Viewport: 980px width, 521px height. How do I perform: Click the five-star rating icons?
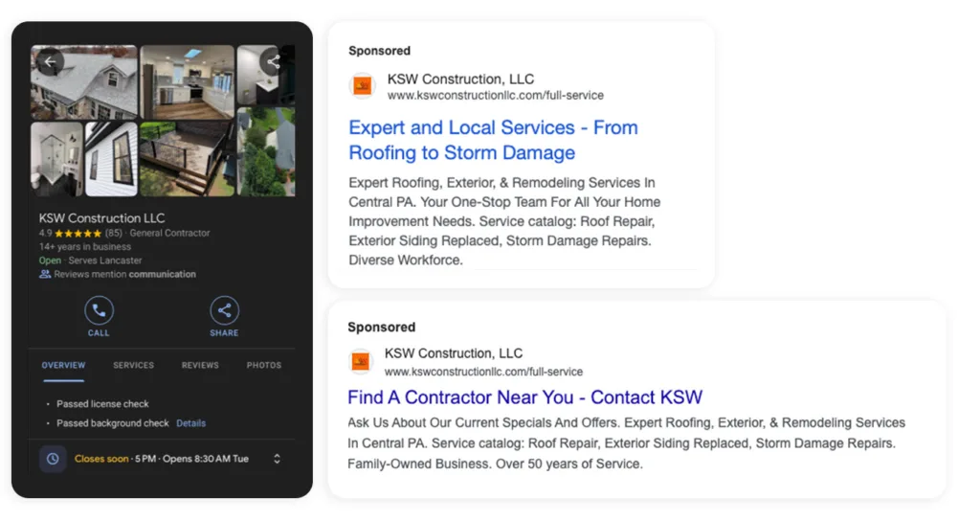tap(78, 234)
